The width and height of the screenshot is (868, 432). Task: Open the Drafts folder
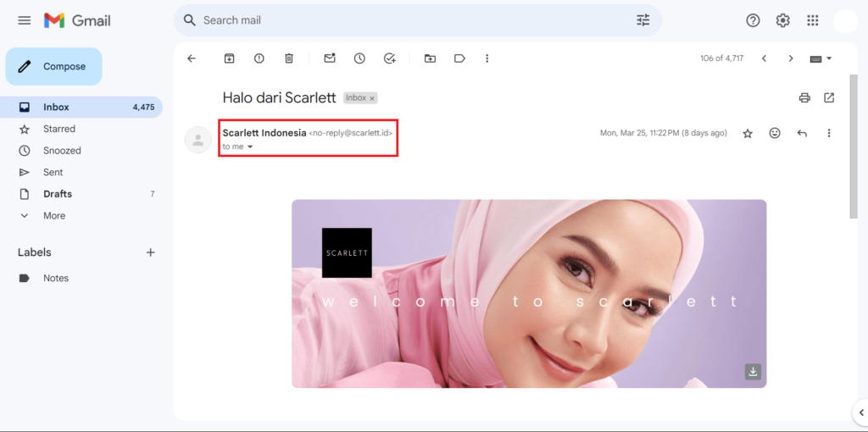81,194
